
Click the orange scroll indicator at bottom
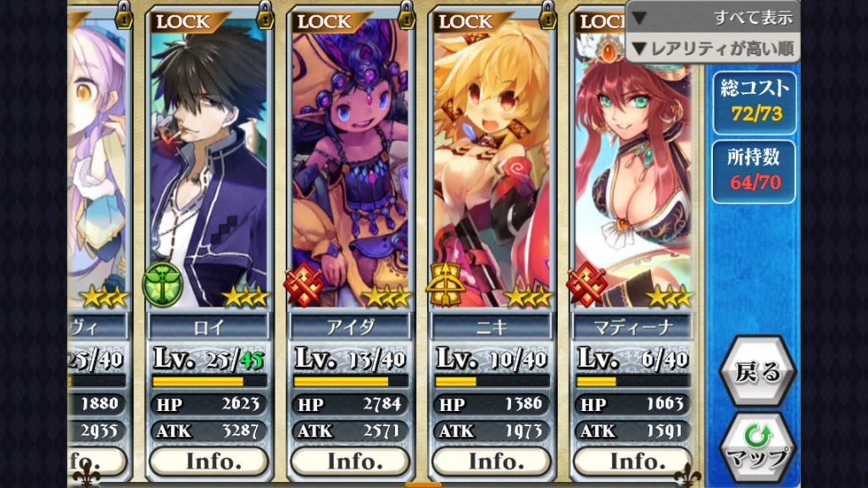coord(423,485)
